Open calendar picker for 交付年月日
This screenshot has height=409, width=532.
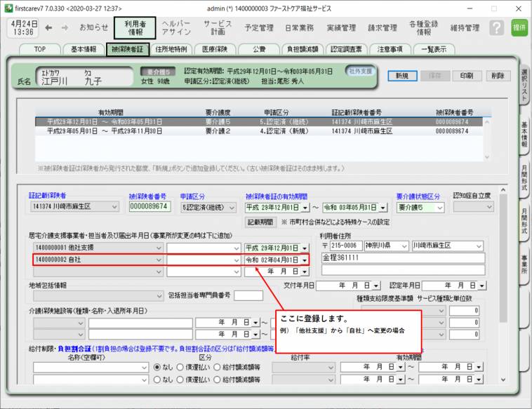[377, 286]
